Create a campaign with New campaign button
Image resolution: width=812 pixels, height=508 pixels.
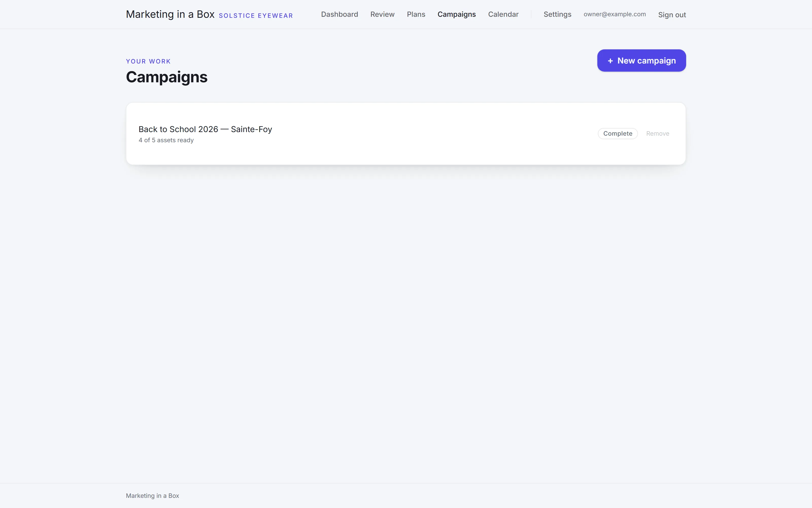coord(641,60)
